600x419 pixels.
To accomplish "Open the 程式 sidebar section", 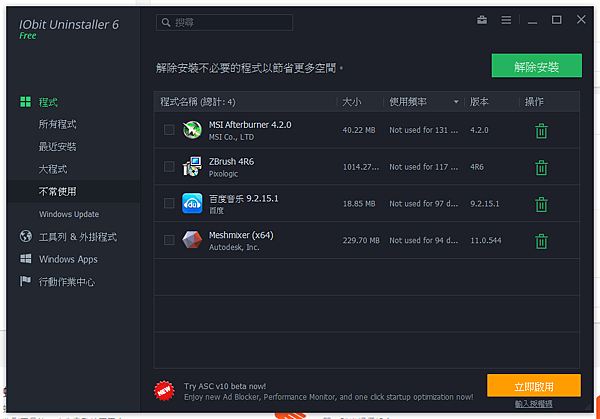I will click(x=48, y=102).
